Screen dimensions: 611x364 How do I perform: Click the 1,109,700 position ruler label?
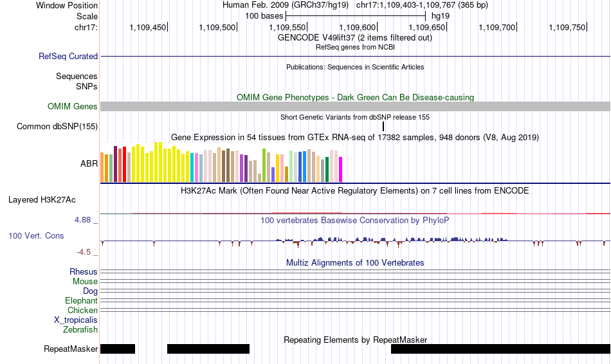click(x=497, y=27)
